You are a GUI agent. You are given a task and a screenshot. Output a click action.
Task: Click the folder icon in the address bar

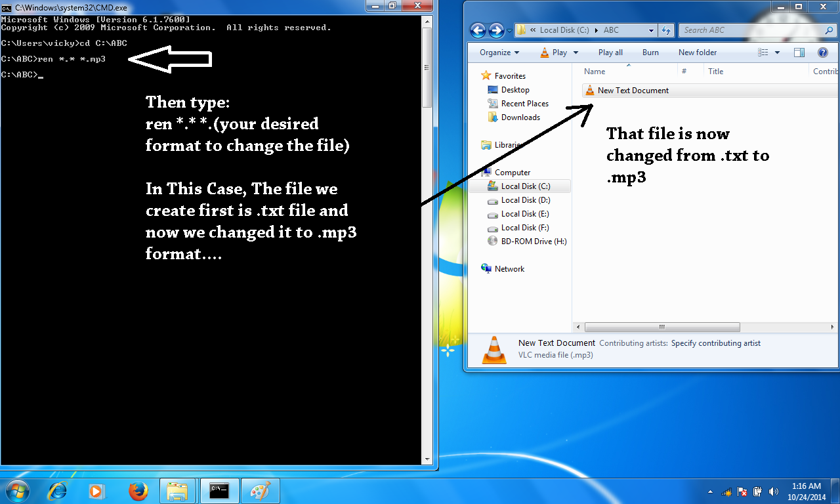521,30
